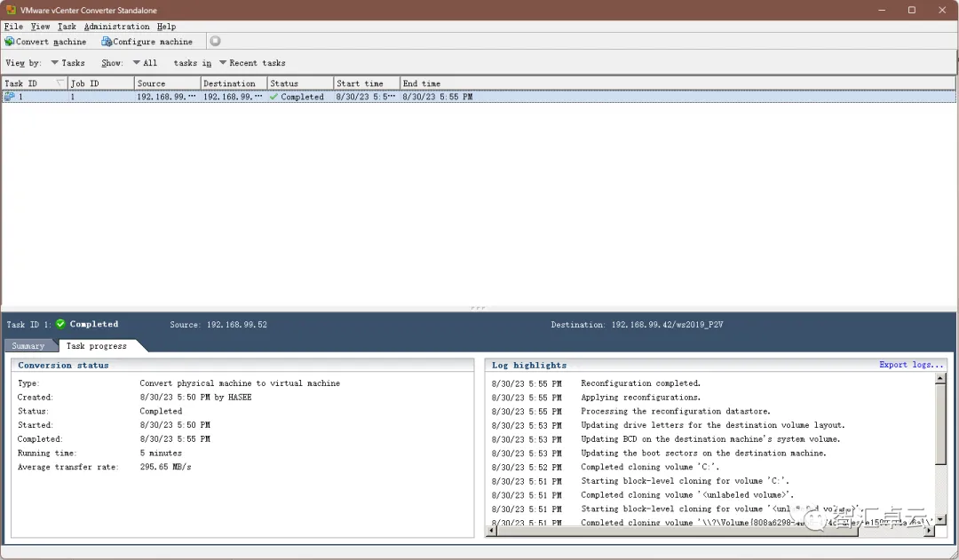
Task: Open the Task menu
Action: (x=67, y=27)
